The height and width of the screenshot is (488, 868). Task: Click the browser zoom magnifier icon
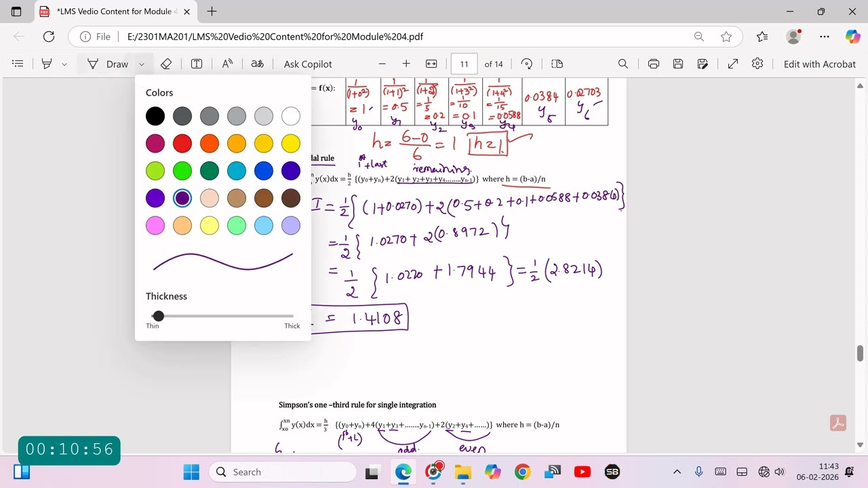tap(699, 37)
